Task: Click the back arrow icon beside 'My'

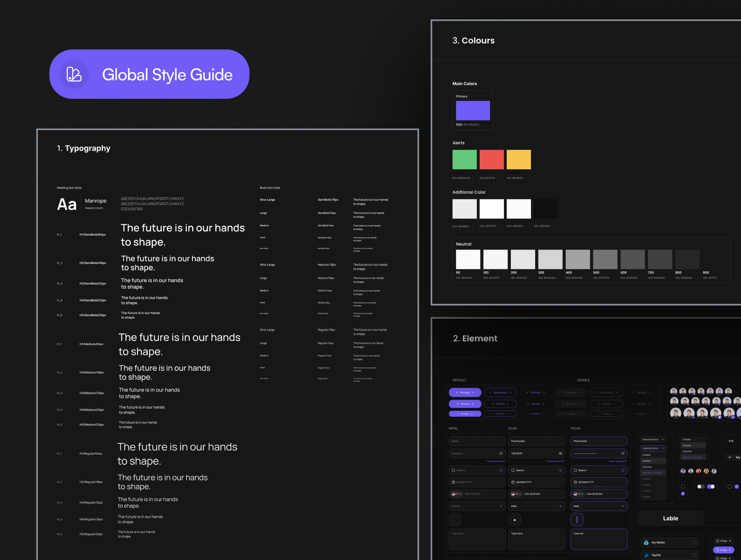Action: click(730, 457)
